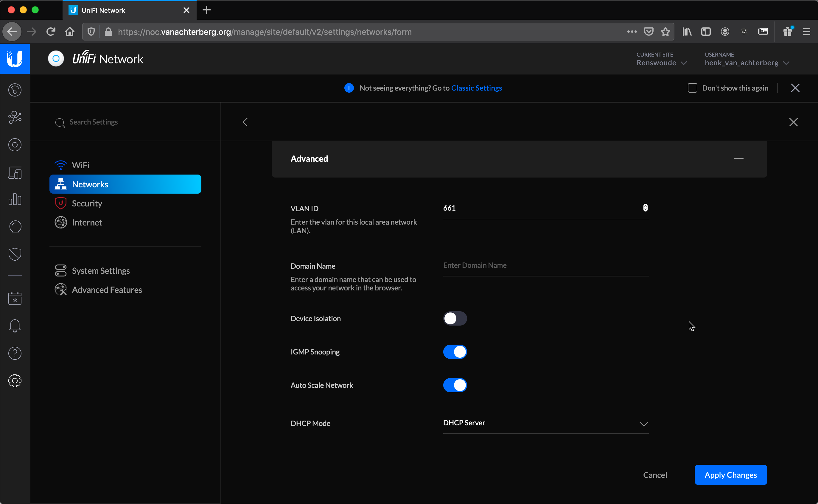Open Threat Management shield icon

tap(15, 254)
